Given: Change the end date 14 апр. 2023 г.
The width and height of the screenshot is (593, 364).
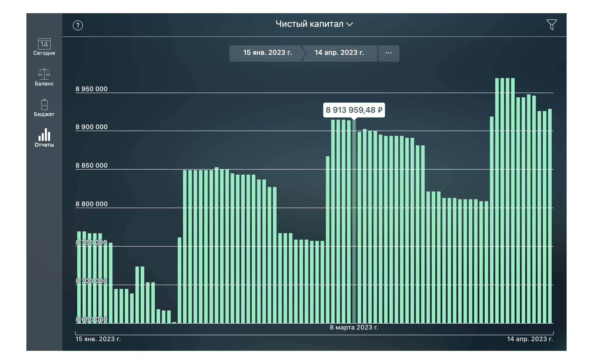Looking at the screenshot, I should [x=339, y=53].
